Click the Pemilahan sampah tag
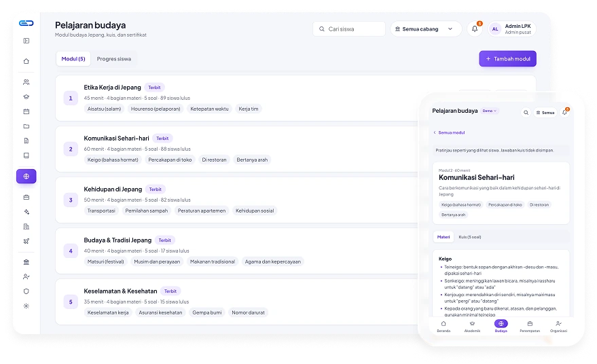The image size is (597, 364). tap(147, 211)
